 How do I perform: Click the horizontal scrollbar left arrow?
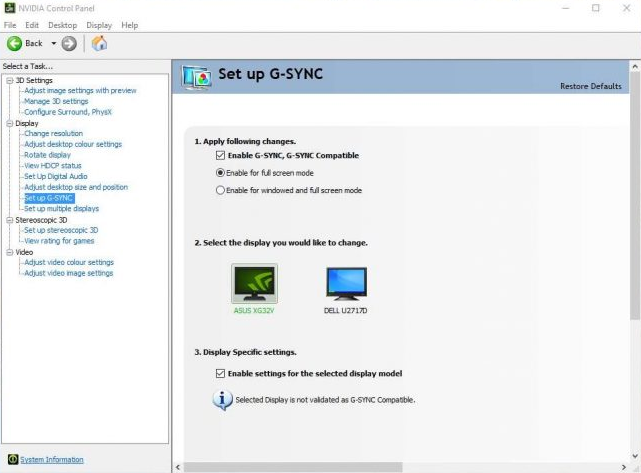(x=178, y=467)
